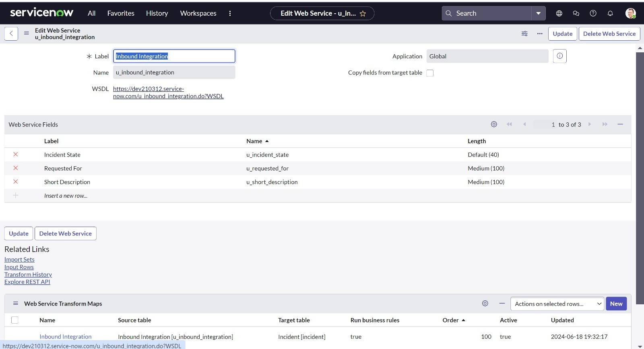Open the Inbound Integration transform map link
Screen dimensions: 644x349
66,337
